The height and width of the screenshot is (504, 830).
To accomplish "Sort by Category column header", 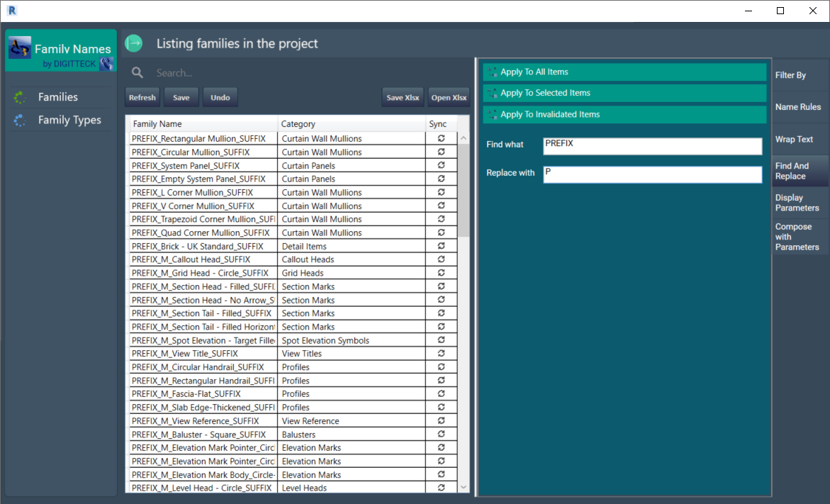I will click(352, 124).
